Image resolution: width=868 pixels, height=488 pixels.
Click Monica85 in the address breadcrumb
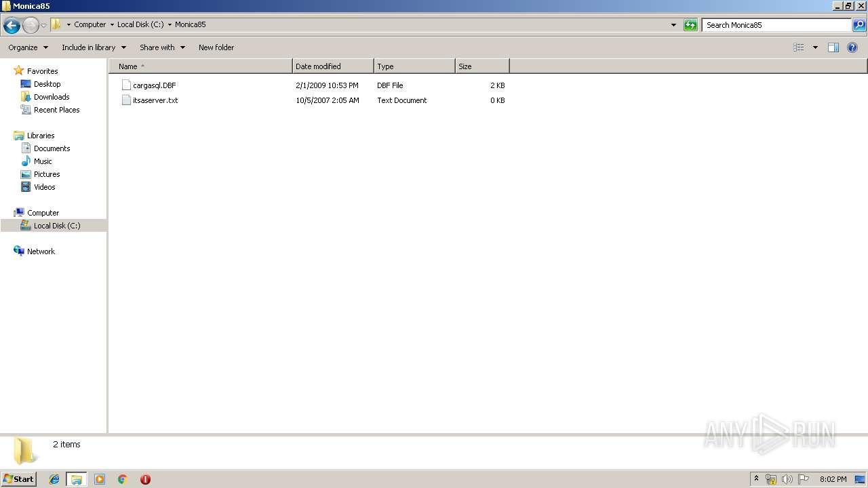pos(191,24)
